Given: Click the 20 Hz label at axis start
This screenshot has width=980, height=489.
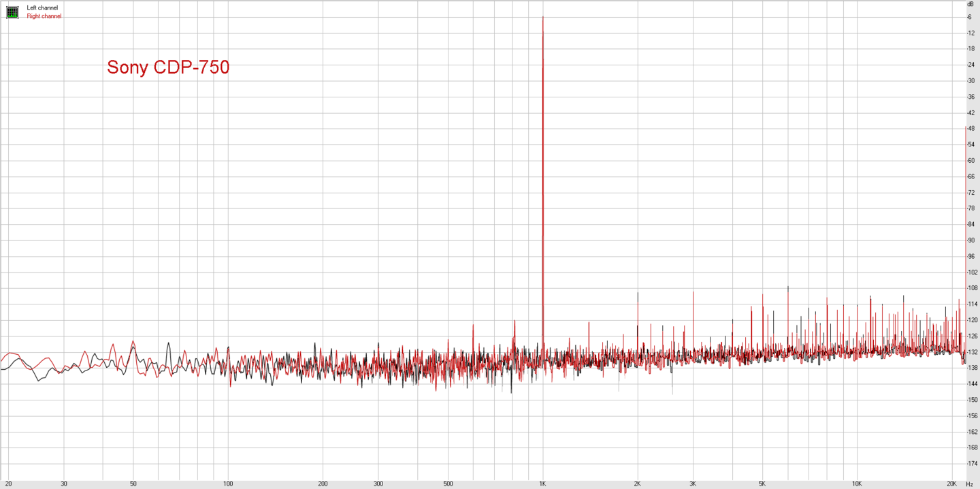Looking at the screenshot, I should 8,484.
